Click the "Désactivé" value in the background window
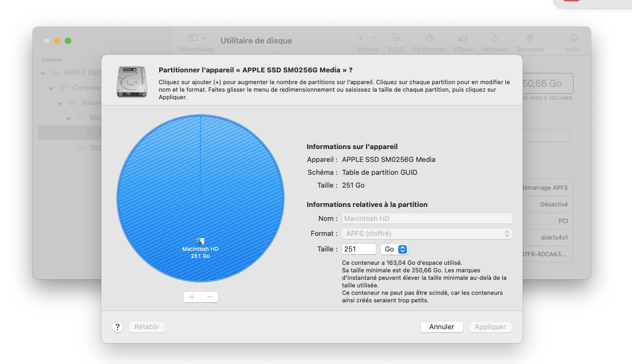This screenshot has height=364, width=632. pos(554,204)
